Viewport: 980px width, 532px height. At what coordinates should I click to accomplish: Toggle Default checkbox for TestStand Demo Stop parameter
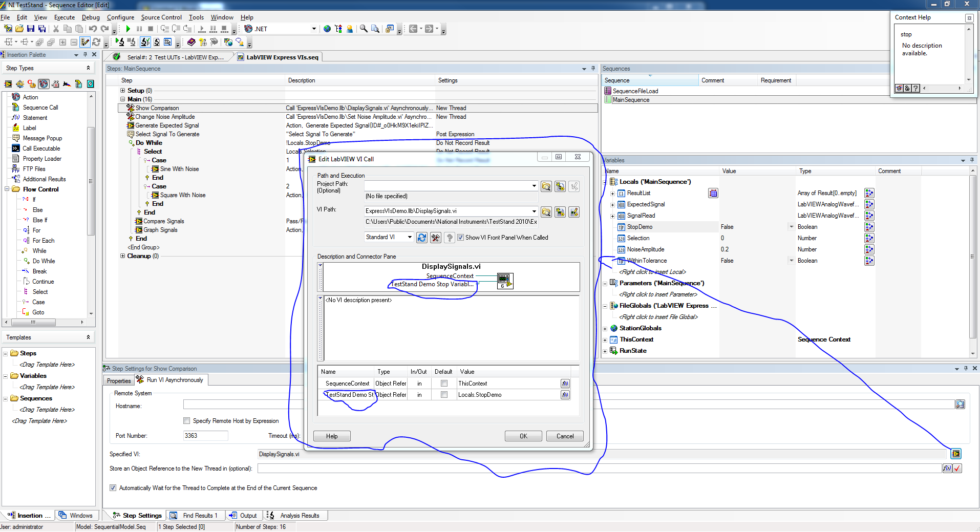coord(444,395)
